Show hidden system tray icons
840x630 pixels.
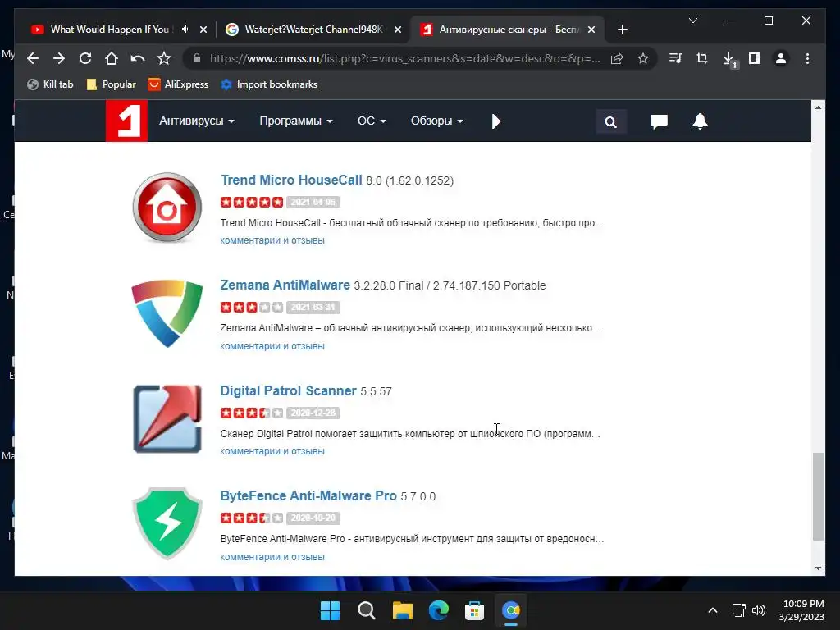tap(713, 610)
